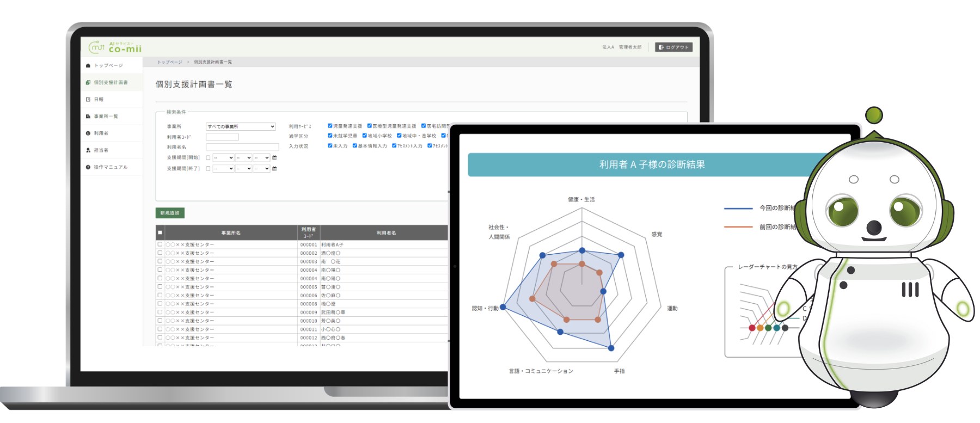
Task: Tick the select-all checkbox in table header
Action: [160, 232]
